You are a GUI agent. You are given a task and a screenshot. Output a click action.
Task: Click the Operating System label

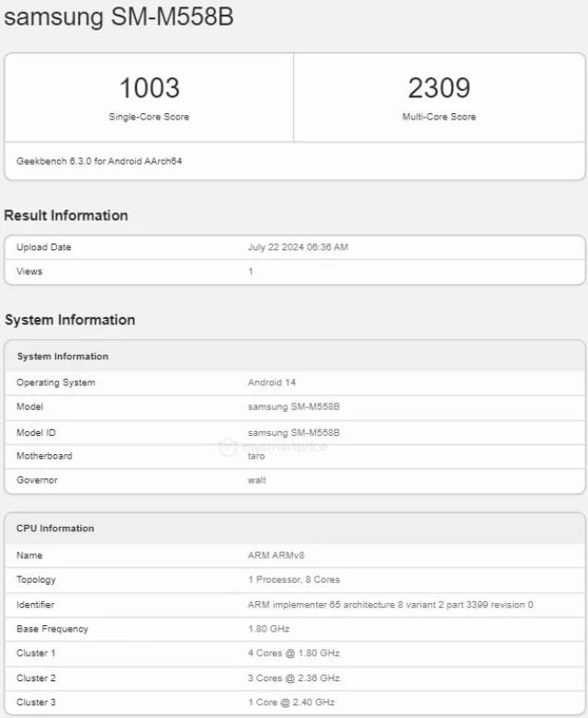(x=56, y=382)
